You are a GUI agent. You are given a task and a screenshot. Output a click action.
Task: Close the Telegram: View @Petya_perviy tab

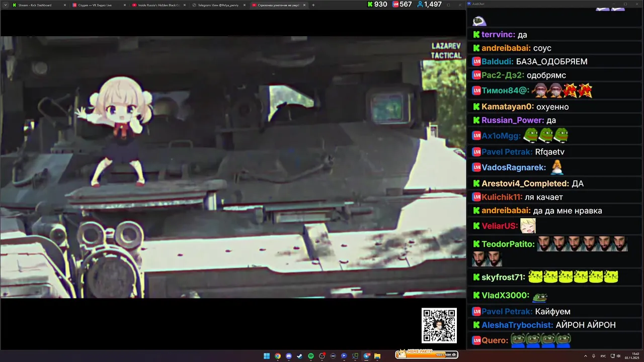coord(245,5)
